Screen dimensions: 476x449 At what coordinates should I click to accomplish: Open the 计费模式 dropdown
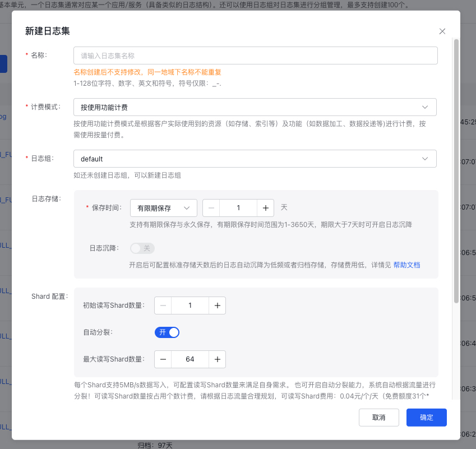(255, 107)
